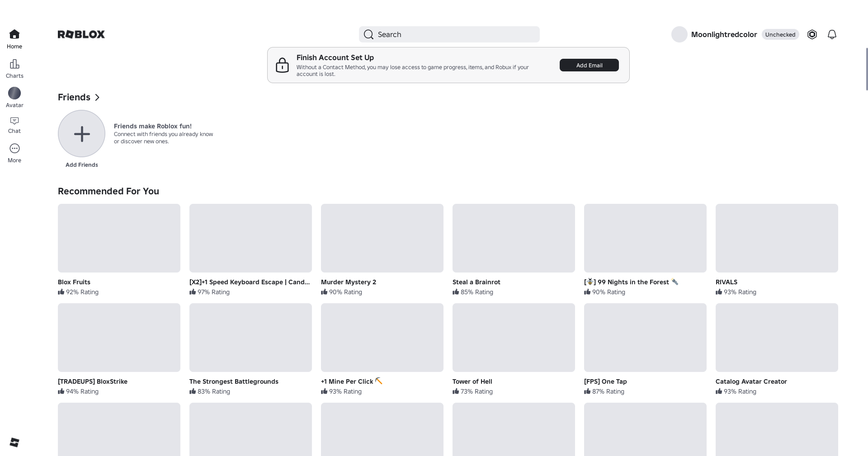Screen dimensions: 868x456
Task: Click the thumbs-up icon under Tower of Hell
Action: coord(456,391)
